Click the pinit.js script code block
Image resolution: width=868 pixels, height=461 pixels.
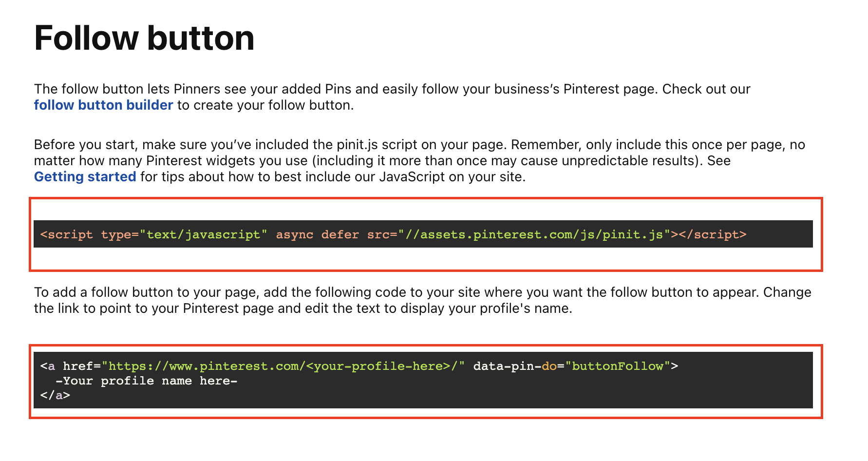pos(423,234)
